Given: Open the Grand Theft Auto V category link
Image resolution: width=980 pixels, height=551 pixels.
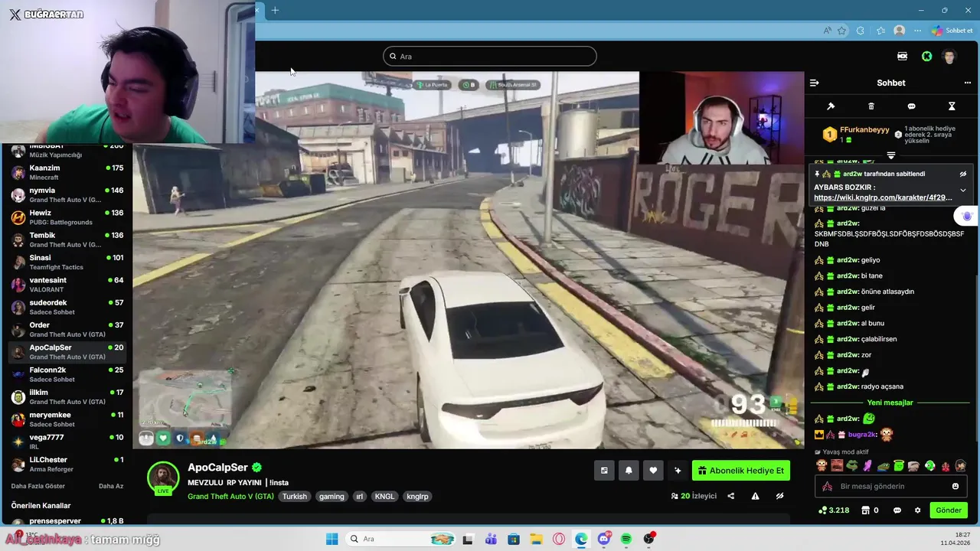Looking at the screenshot, I should (x=230, y=496).
